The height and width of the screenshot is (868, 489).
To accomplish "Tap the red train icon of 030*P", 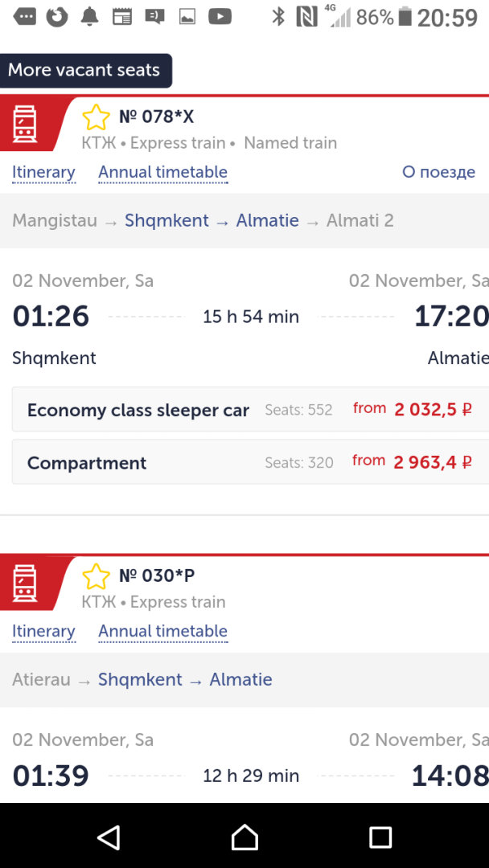I will (x=25, y=583).
